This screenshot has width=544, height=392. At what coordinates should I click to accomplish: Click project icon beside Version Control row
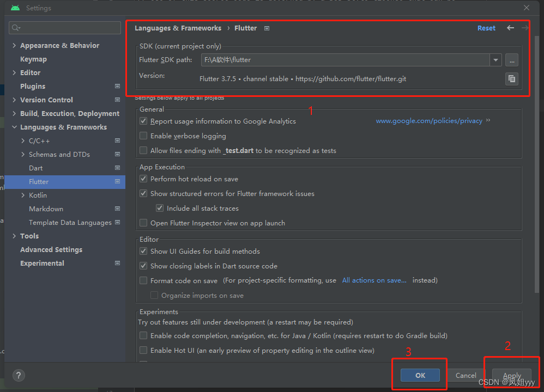[x=118, y=100]
